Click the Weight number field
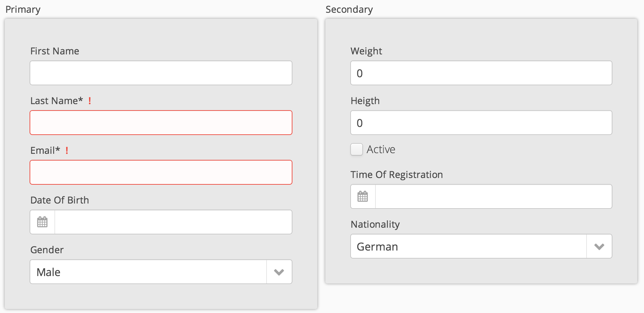Screen dimensions: 644x313 [481, 73]
